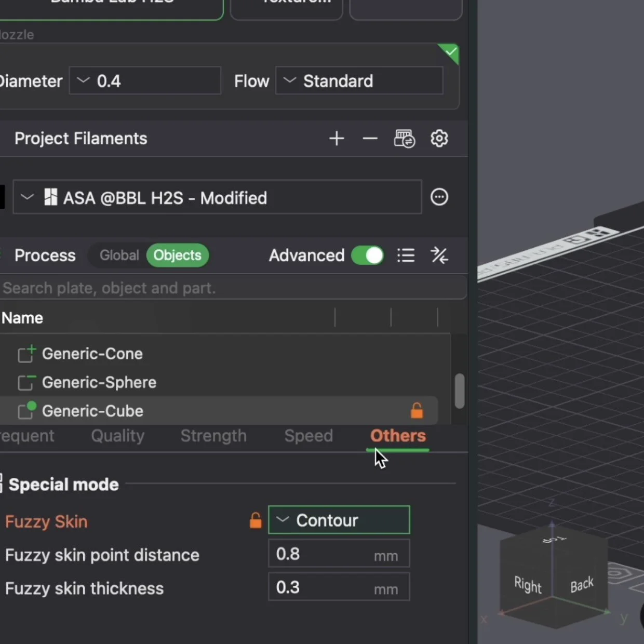644x644 pixels.
Task: Open the Fuzzy Skin Contour dropdown
Action: (x=338, y=520)
